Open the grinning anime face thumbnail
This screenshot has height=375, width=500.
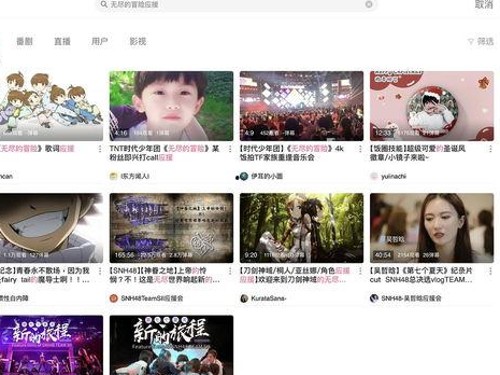[51, 228]
